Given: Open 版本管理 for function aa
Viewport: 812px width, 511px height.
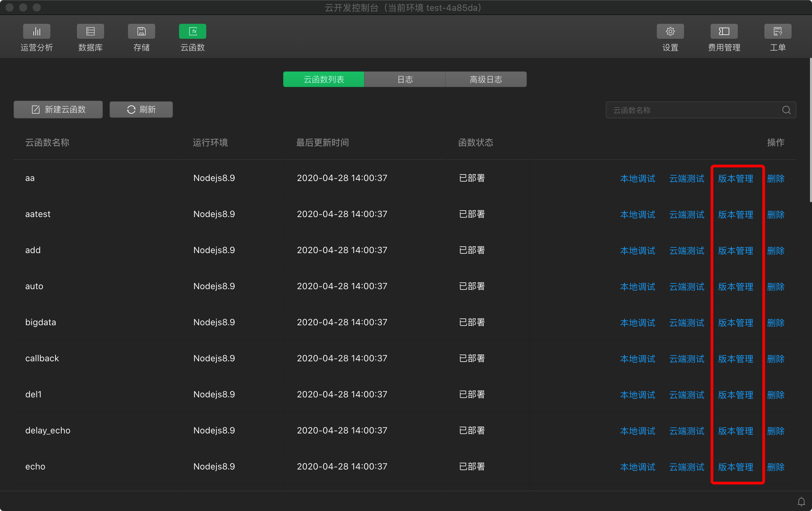Looking at the screenshot, I should pyautogui.click(x=736, y=178).
